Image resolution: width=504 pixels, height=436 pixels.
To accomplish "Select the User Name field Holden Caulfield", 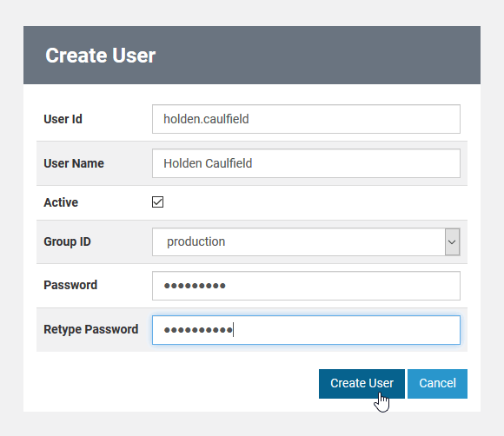I will click(306, 163).
